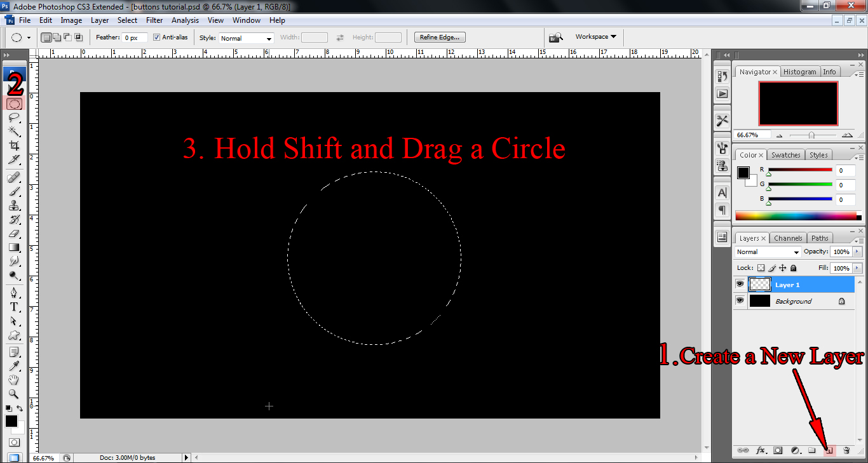Viewport: 868px width, 463px height.
Task: Select the Gradient tool
Action: point(14,247)
